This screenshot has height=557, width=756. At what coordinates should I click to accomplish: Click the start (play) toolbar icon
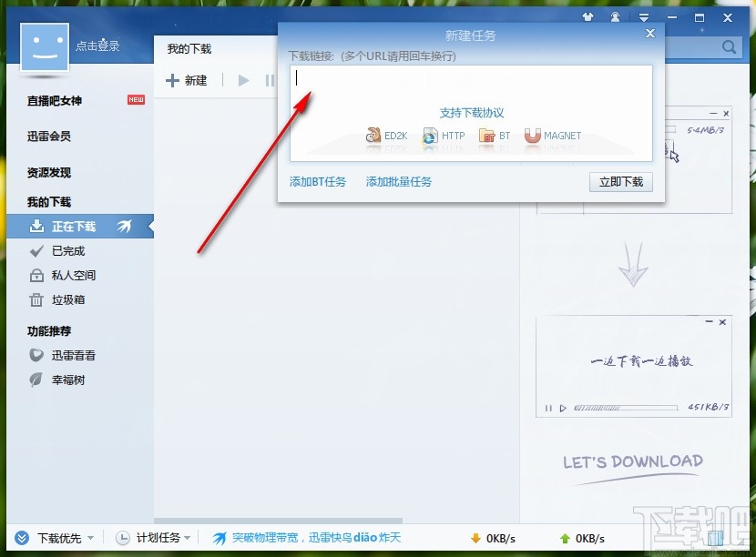pos(243,80)
